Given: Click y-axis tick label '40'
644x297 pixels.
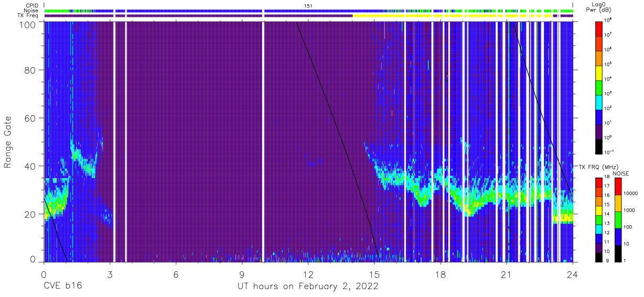Looking at the screenshot, I should [x=30, y=166].
